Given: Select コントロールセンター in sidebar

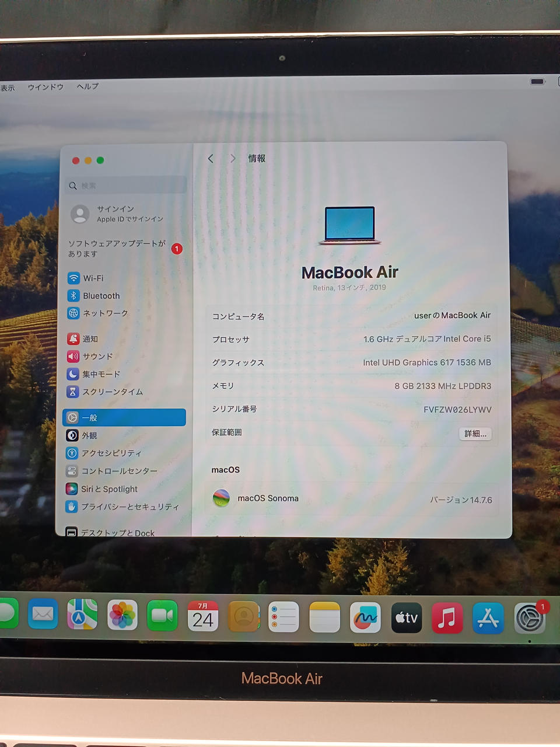Looking at the screenshot, I should pyautogui.click(x=118, y=471).
